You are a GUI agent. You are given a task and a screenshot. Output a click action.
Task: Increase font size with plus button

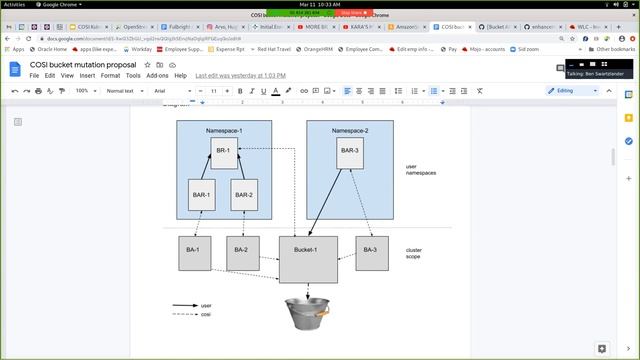[227, 91]
